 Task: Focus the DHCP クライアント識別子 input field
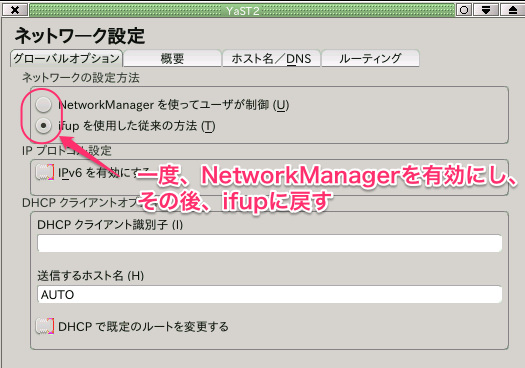pyautogui.click(x=270, y=243)
